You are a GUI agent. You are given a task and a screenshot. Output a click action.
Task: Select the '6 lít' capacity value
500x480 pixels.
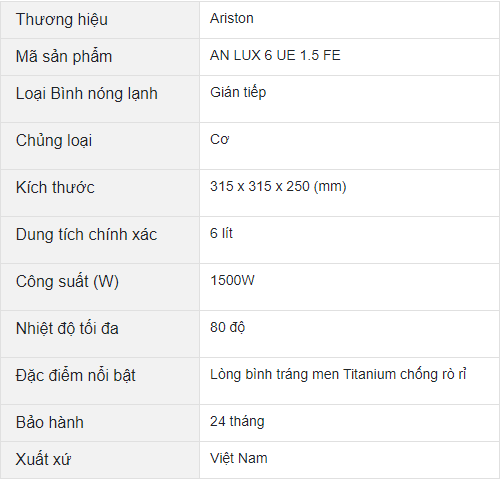pyautogui.click(x=221, y=233)
